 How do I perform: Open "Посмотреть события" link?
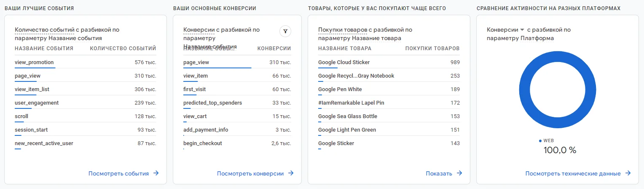coord(118,173)
